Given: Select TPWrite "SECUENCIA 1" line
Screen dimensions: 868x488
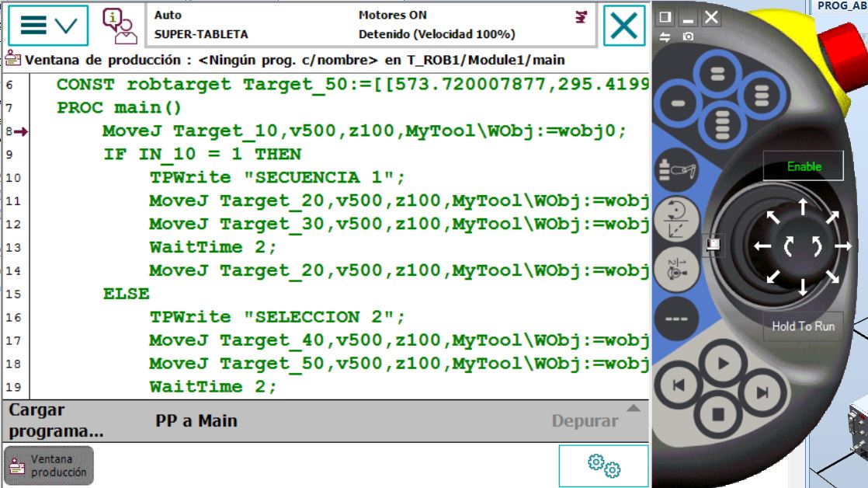Looking at the screenshot, I should (277, 178).
